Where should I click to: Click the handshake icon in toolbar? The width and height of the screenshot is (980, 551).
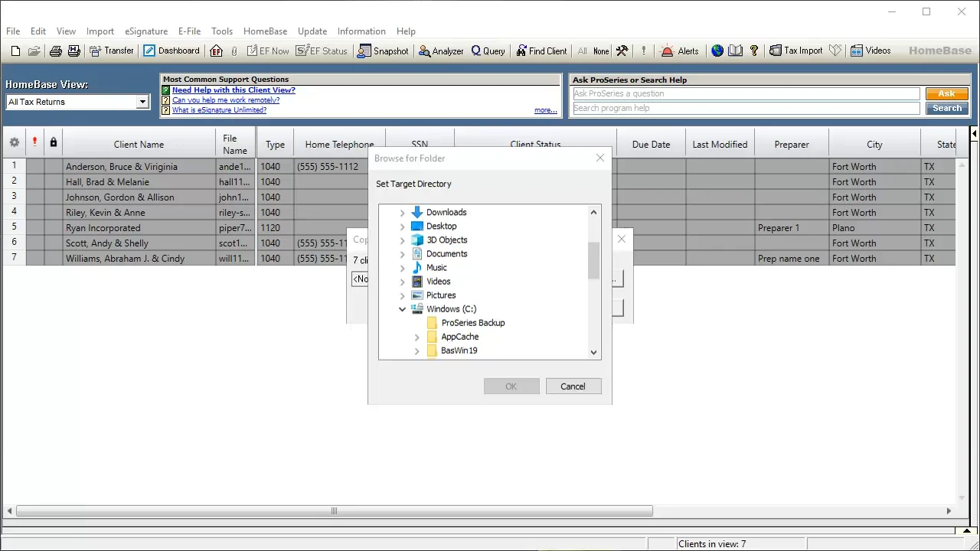pyautogui.click(x=835, y=51)
